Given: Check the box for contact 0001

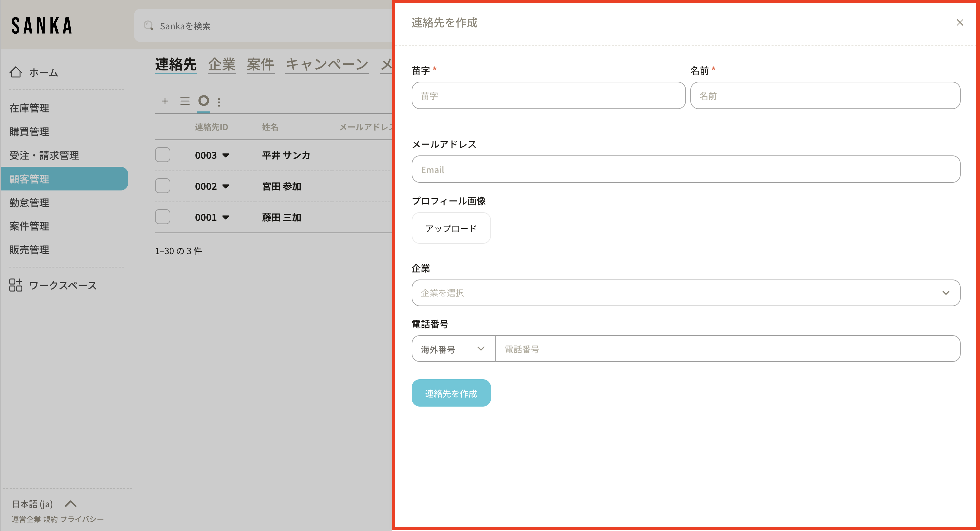Looking at the screenshot, I should [162, 217].
